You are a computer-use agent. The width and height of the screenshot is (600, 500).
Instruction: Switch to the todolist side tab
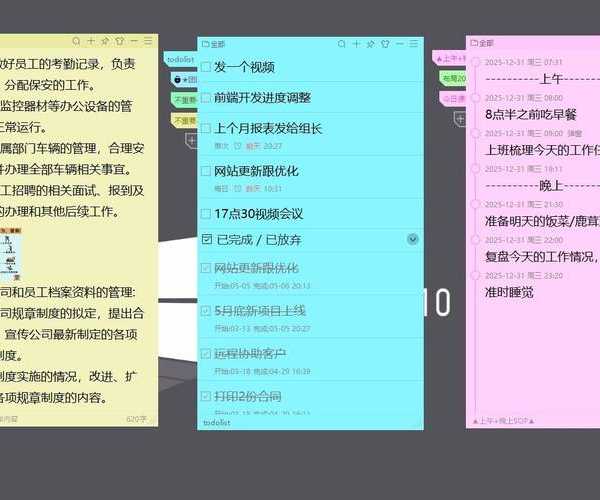[181, 59]
